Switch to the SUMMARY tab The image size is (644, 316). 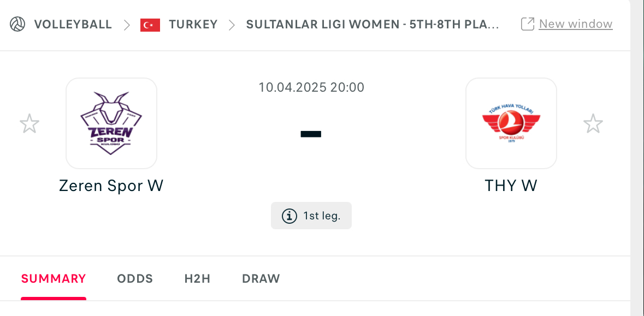[54, 279]
